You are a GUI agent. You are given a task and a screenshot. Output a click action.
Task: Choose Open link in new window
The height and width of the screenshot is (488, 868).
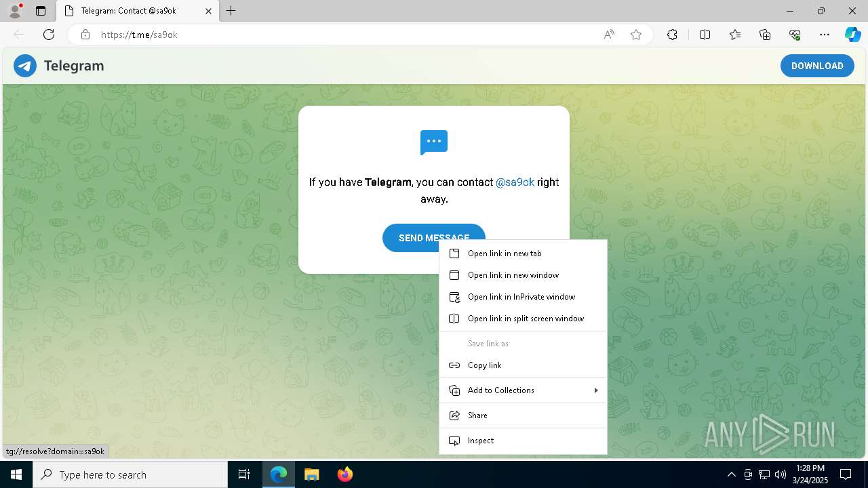click(x=523, y=275)
